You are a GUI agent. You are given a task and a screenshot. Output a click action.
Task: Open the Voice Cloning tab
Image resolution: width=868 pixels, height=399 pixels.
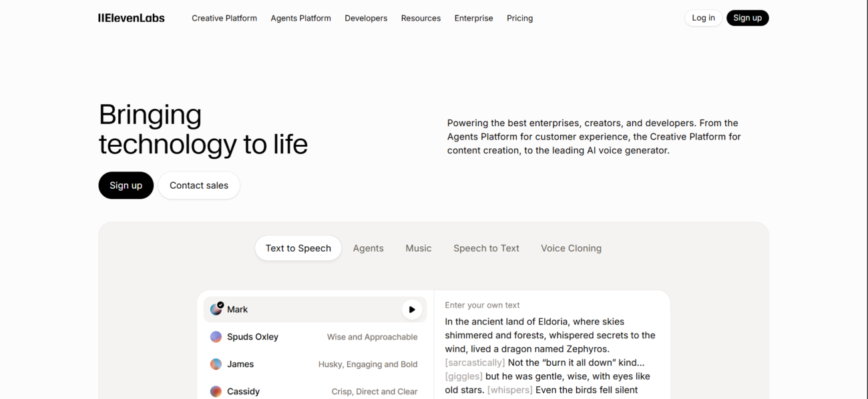click(571, 248)
